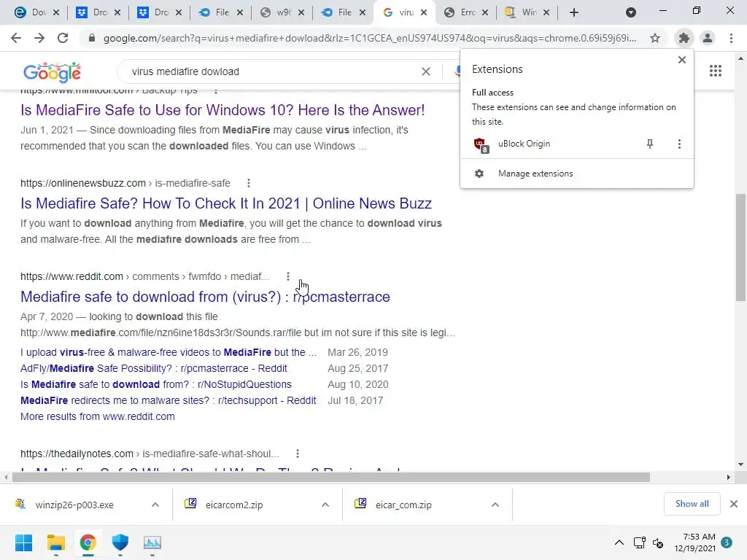Open r/NoStupidQuestions Mediafire sublink
Image resolution: width=747 pixels, height=560 pixels.
(x=156, y=384)
